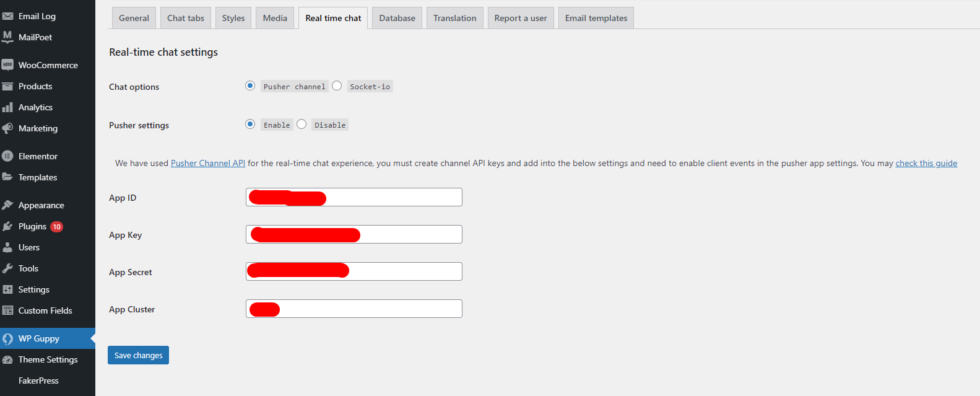Select the Pusher channel radio option
Viewport: 980px width, 396px height.
point(250,86)
